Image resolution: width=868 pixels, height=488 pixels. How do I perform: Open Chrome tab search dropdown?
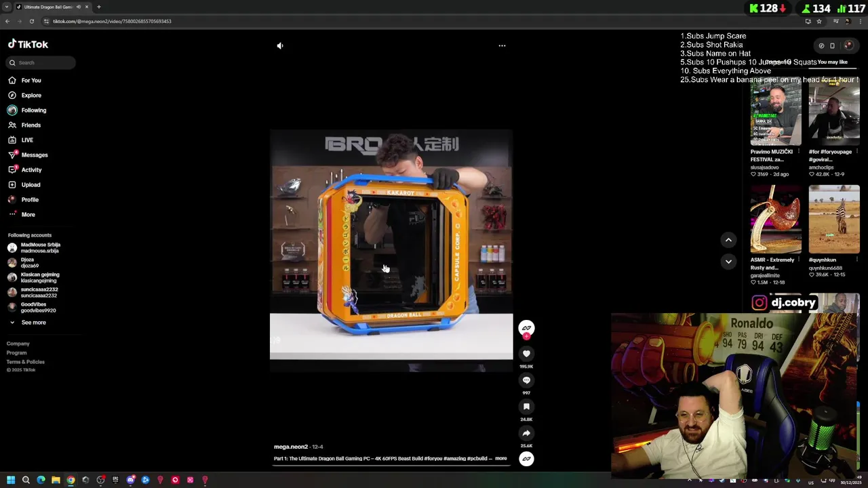(x=7, y=7)
